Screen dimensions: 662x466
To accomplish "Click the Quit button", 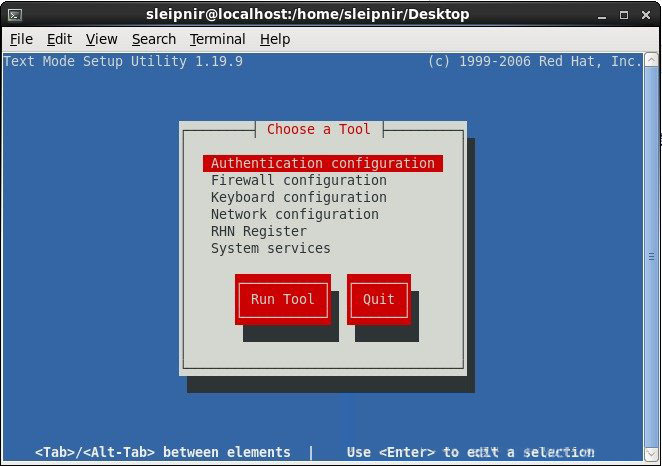I will pos(379,299).
